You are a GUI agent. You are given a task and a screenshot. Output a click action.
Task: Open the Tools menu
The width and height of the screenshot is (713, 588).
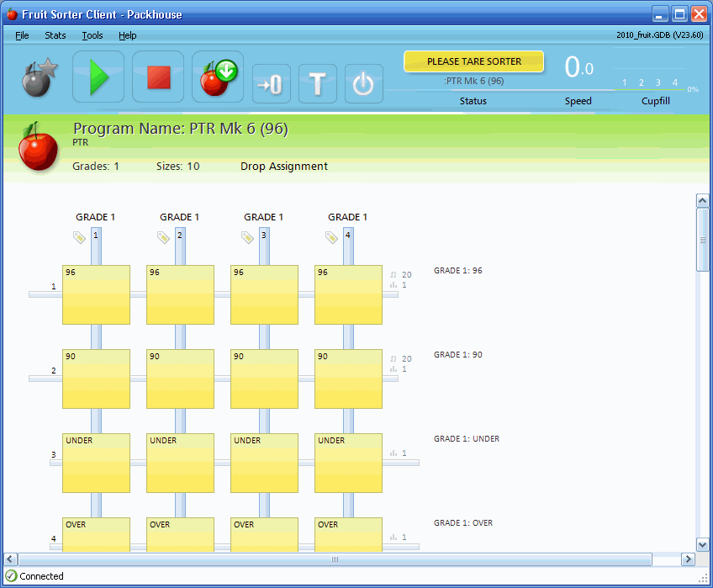pos(92,35)
